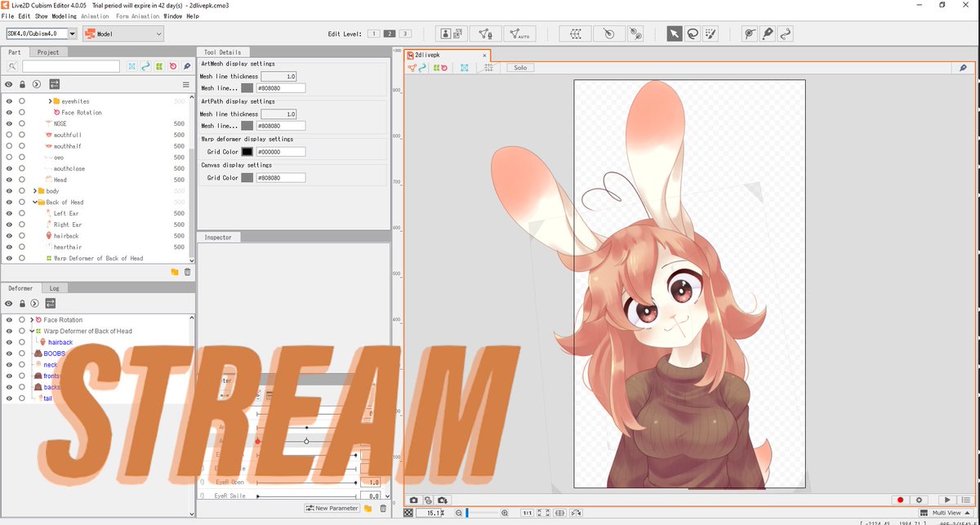Create a warp deformer
The height and width of the screenshot is (525, 980).
coord(576,33)
